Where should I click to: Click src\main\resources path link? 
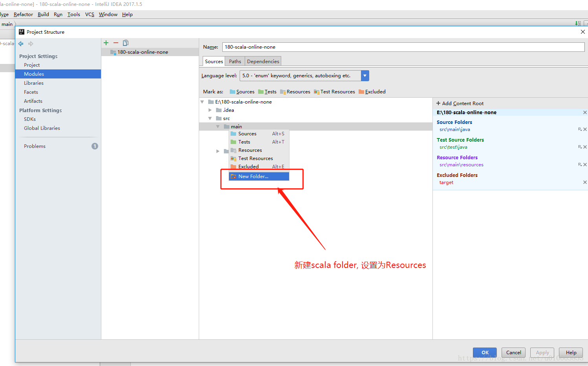click(x=461, y=165)
